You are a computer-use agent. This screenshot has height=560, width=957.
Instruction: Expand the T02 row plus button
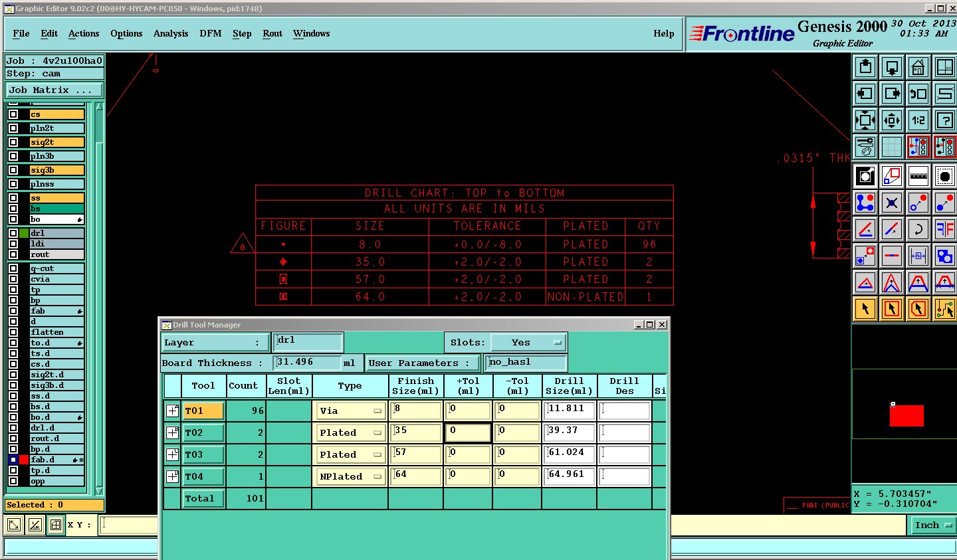(172, 432)
